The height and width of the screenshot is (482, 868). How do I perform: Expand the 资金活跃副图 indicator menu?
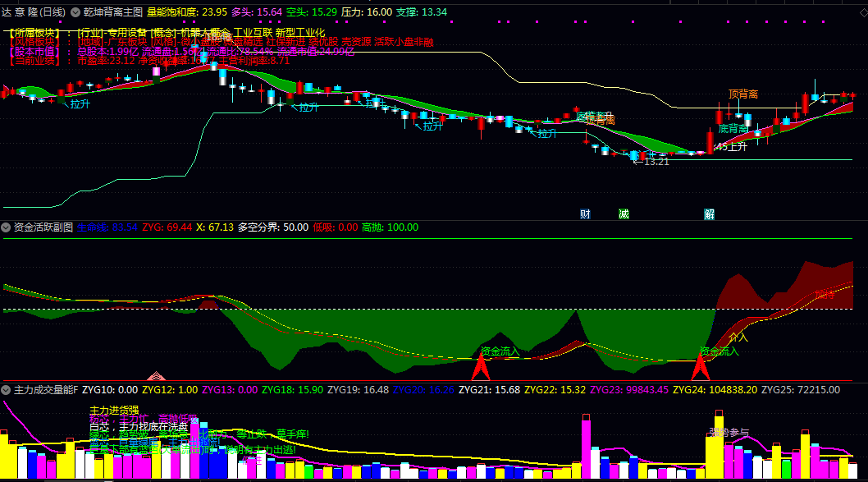point(6,227)
